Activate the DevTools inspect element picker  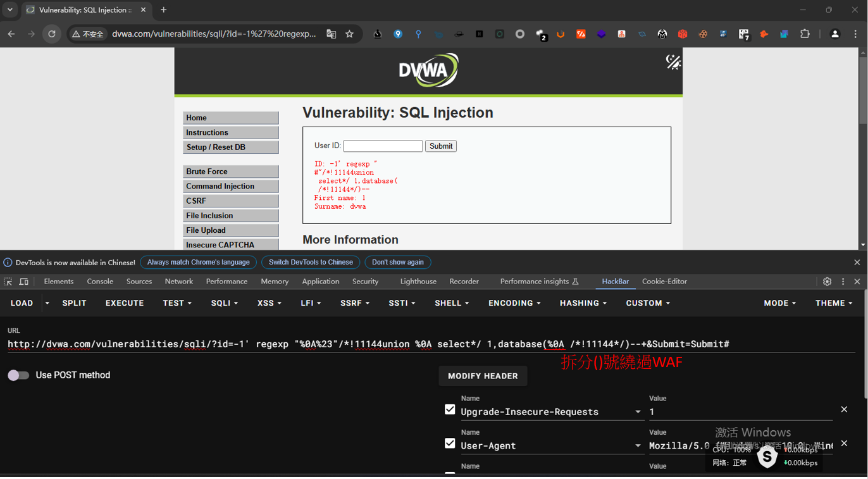click(8, 282)
